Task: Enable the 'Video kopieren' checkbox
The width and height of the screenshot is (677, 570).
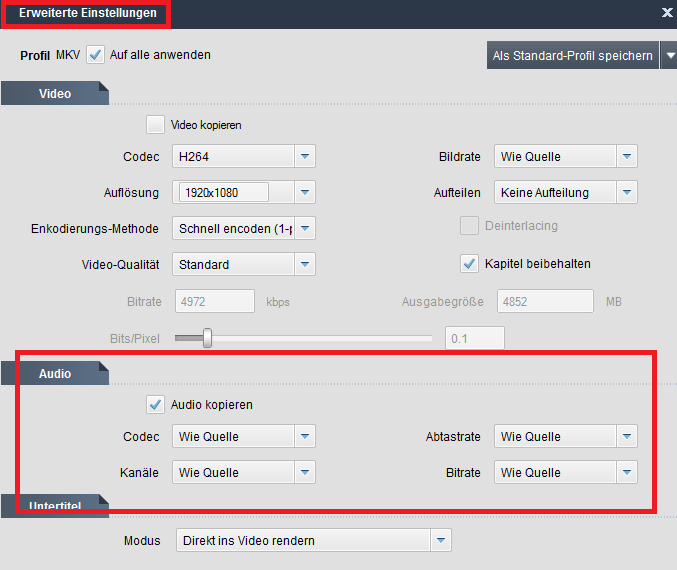Action: 155,125
